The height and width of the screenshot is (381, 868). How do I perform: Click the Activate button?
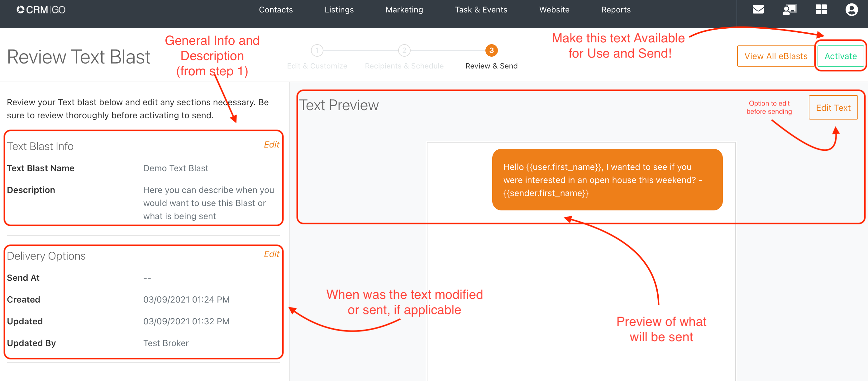tap(840, 56)
